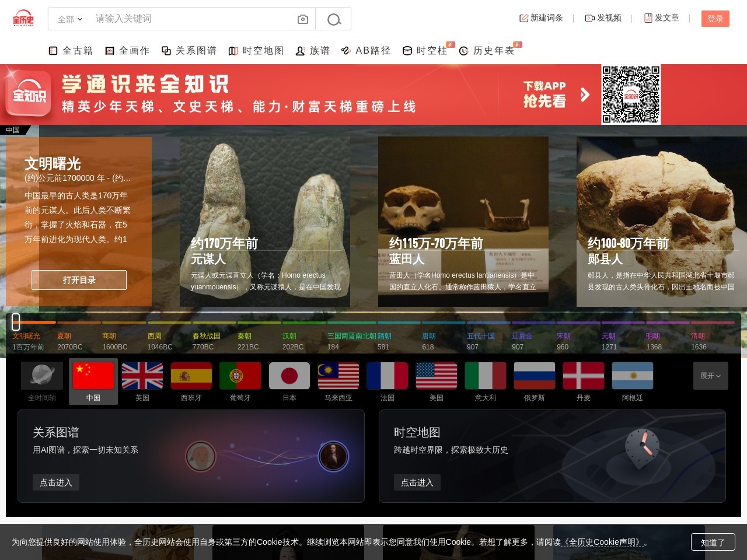This screenshot has height=560, width=747.
Task: Jump to 唐朝 on the timeline
Action: [x=428, y=336]
